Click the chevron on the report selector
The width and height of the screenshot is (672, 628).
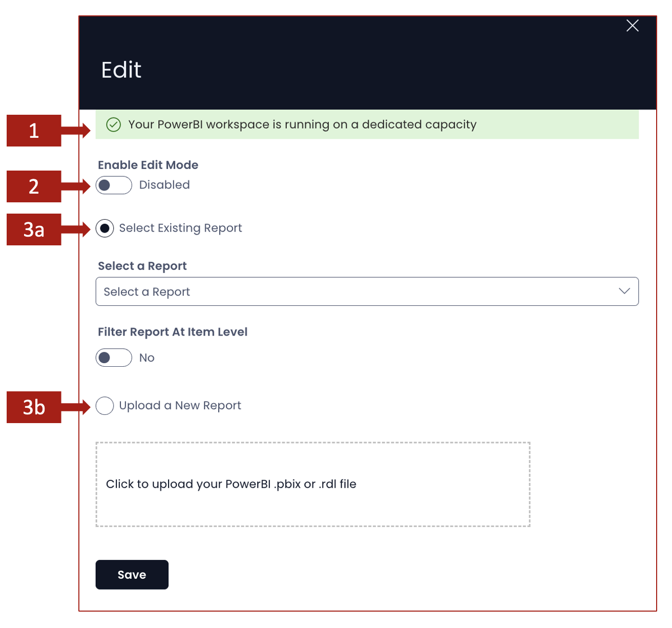(624, 291)
